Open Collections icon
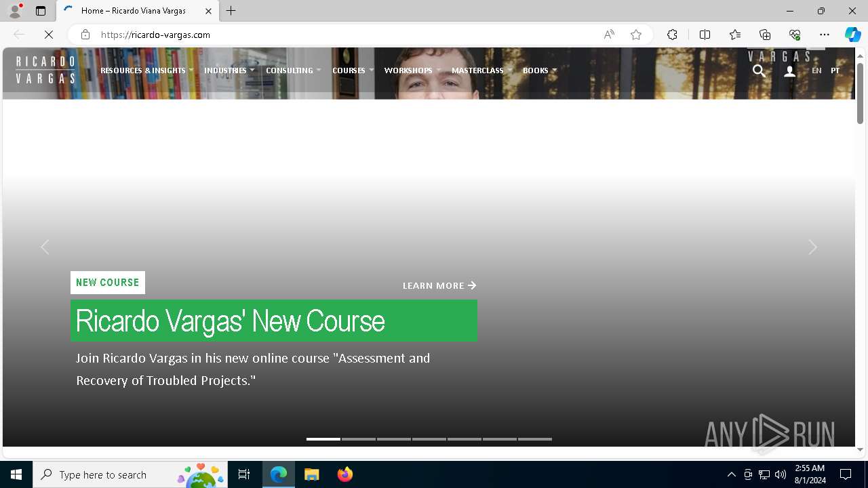Screen dimensions: 868x488 pos(765,35)
